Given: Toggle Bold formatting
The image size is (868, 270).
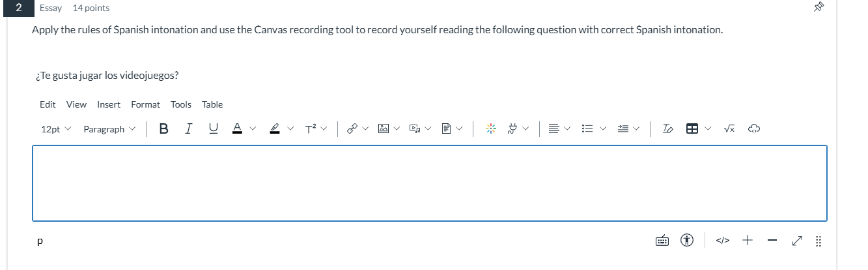Looking at the screenshot, I should (164, 129).
